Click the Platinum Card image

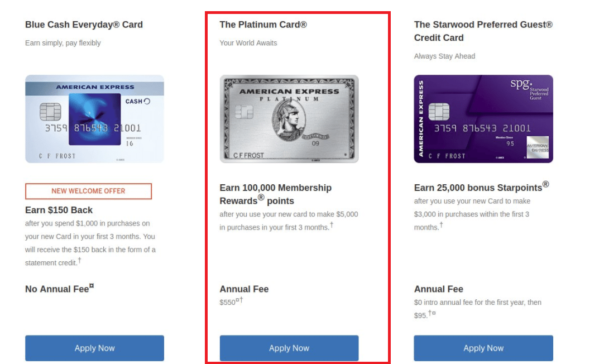[289, 119]
